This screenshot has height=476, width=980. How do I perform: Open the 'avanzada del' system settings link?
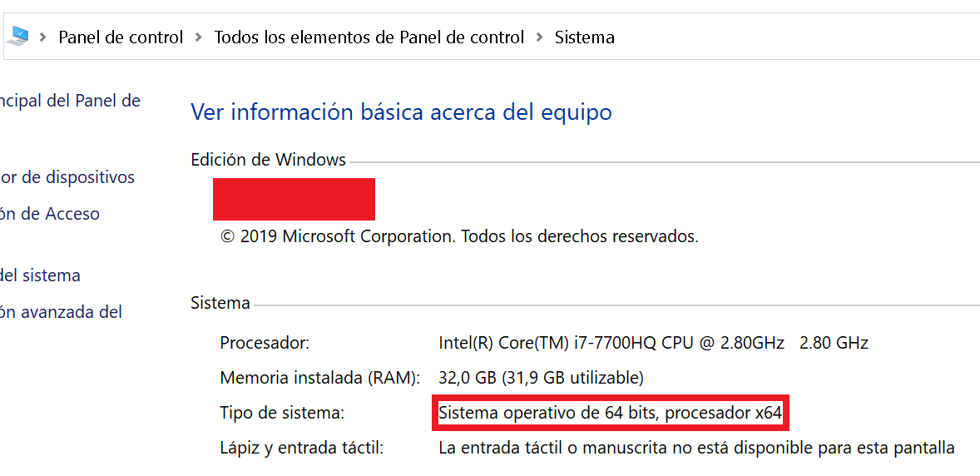(62, 312)
